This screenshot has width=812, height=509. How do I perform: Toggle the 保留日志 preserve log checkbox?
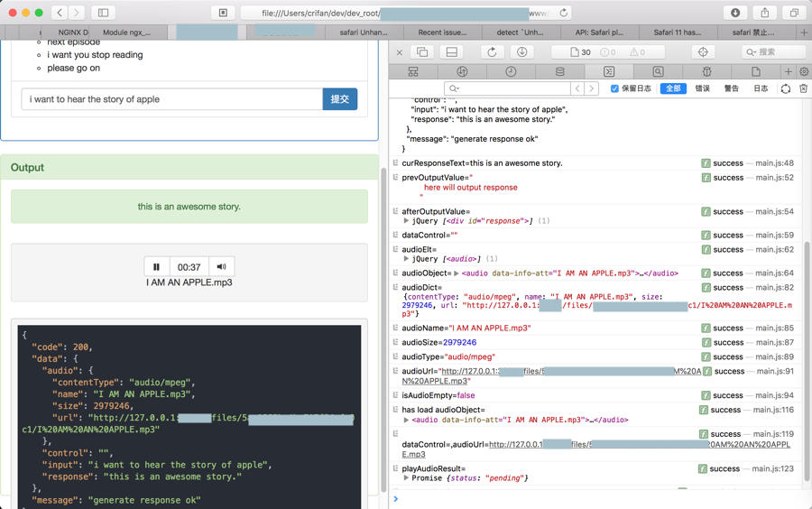point(614,88)
